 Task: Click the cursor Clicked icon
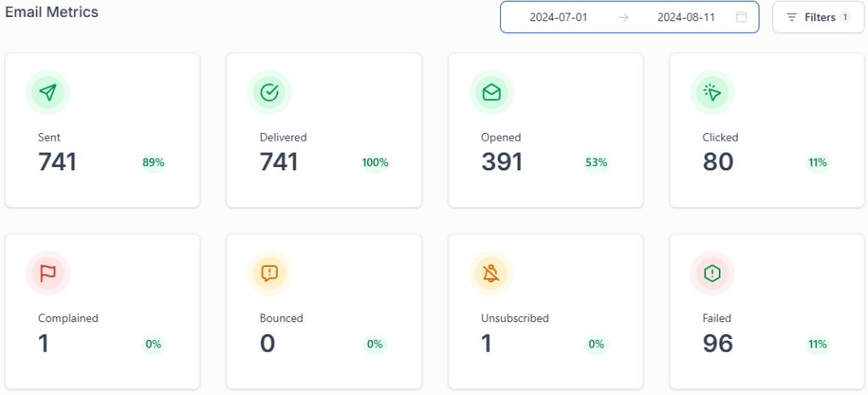[712, 92]
